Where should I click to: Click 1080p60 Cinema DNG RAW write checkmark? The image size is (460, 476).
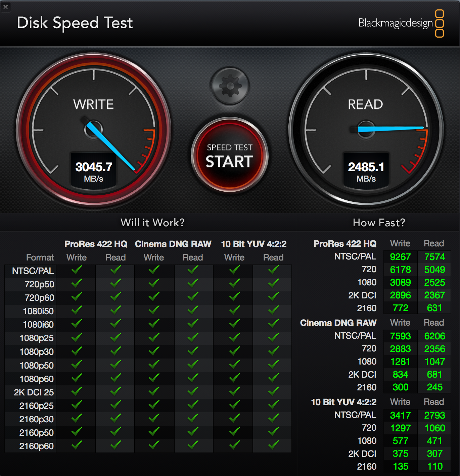(154, 378)
